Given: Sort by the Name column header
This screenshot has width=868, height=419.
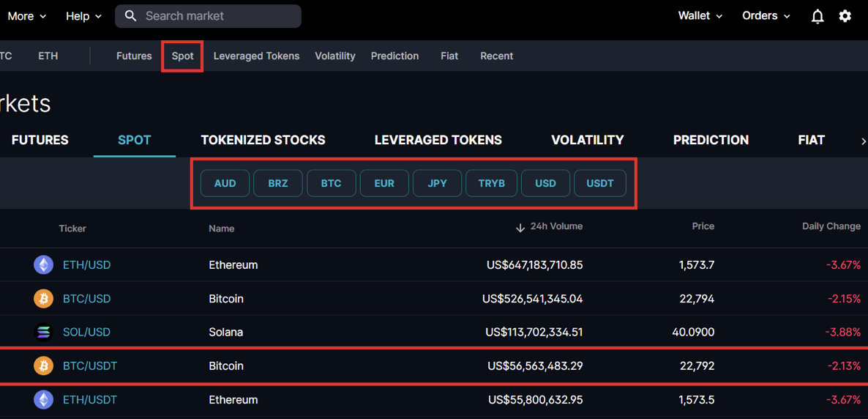Looking at the screenshot, I should click(222, 229).
